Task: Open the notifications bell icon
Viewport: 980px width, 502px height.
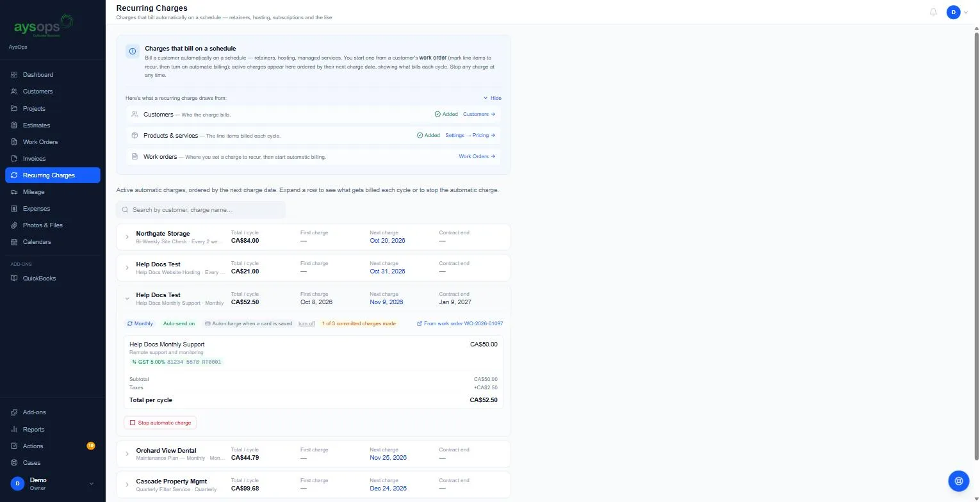Action: [x=933, y=12]
